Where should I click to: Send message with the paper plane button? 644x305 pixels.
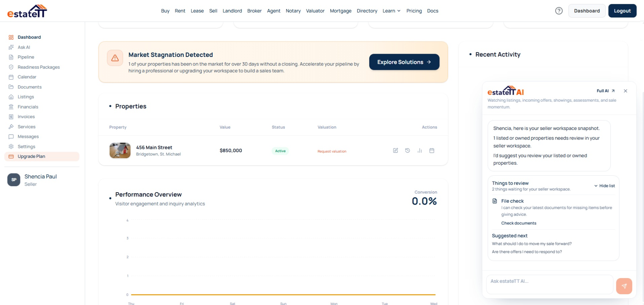pyautogui.click(x=624, y=286)
